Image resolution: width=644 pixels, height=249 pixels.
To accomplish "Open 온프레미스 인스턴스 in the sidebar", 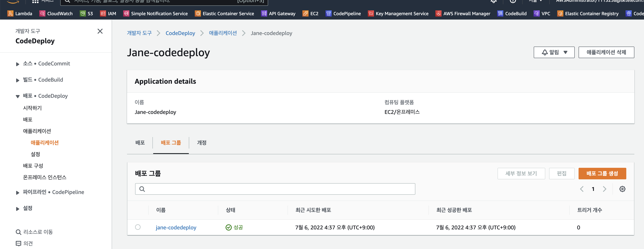I will (44, 177).
